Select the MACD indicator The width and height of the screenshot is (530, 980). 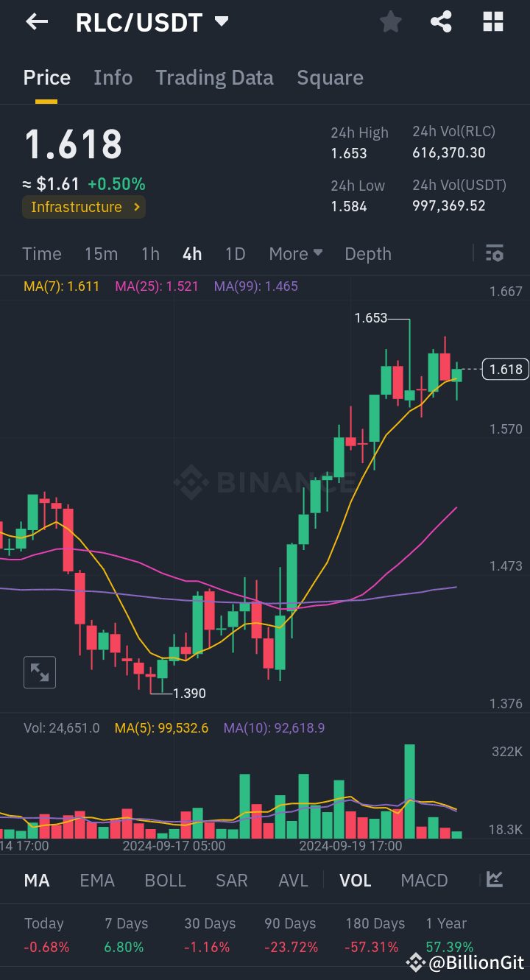pyautogui.click(x=424, y=880)
